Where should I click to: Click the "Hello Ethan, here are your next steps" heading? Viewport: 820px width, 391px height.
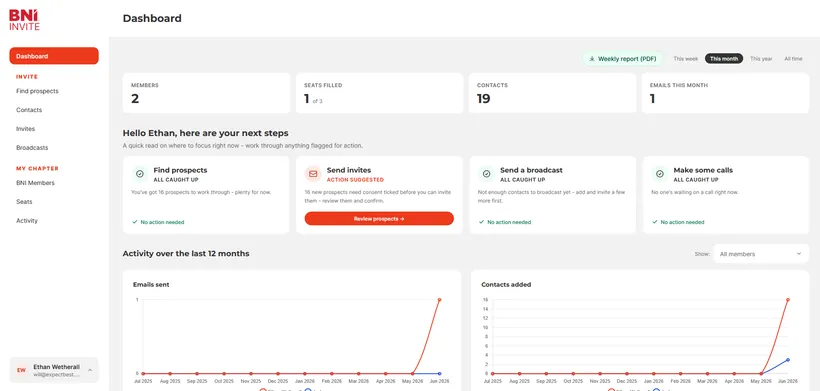click(206, 133)
